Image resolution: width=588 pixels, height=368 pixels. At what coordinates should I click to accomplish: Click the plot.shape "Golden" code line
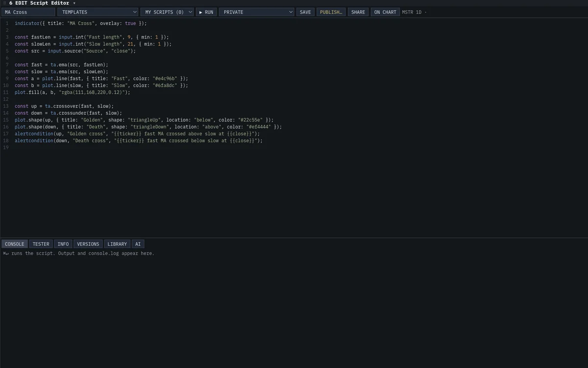pos(144,119)
